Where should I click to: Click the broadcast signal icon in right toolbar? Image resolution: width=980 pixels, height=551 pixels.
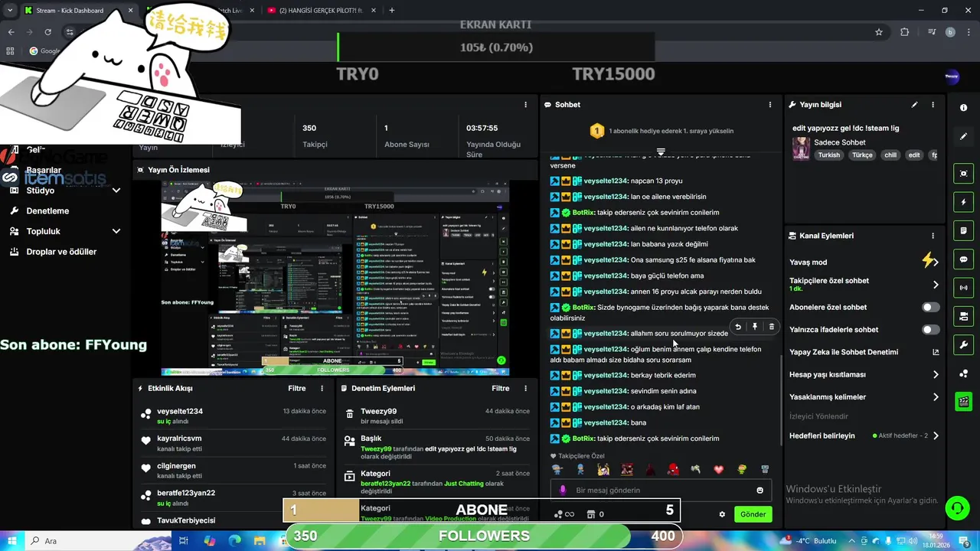click(x=963, y=288)
